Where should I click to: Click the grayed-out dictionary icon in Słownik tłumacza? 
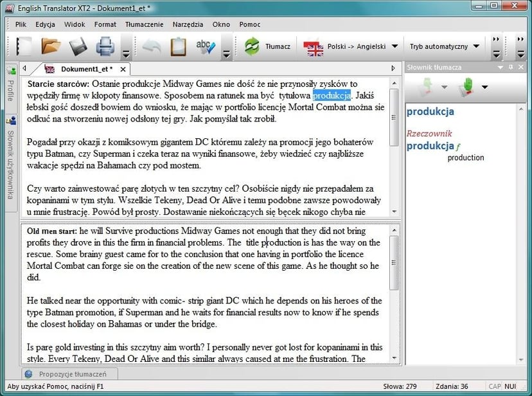pos(427,87)
